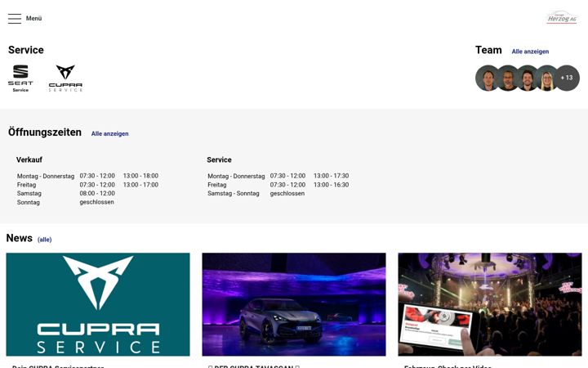Select Verkauf 13:00 - 18:00 time
Viewport: 588px width, 368px height.
click(140, 176)
